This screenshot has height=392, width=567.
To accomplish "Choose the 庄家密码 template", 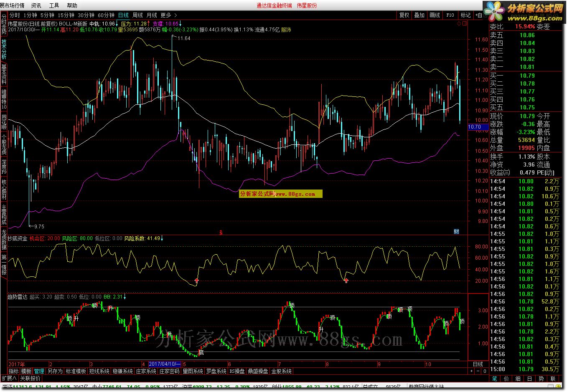I will pyautogui.click(x=169, y=371).
